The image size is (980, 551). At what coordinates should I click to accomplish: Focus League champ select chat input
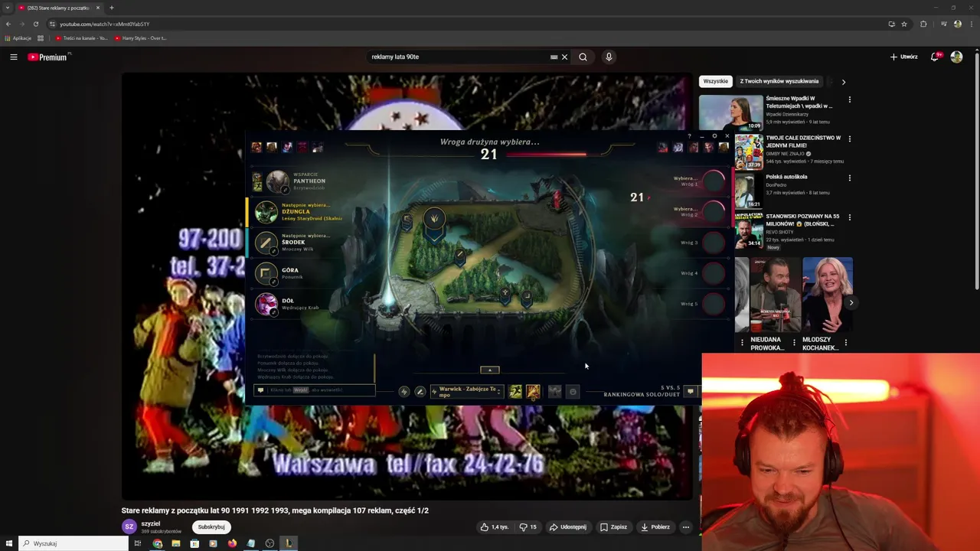[x=314, y=390]
